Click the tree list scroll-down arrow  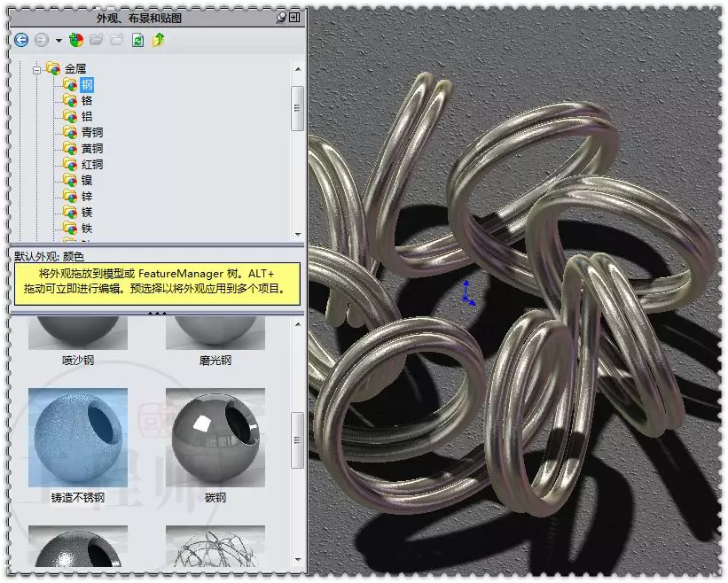(x=298, y=235)
